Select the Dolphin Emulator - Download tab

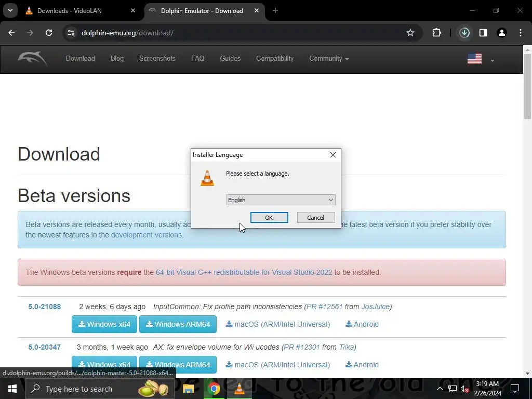[202, 11]
